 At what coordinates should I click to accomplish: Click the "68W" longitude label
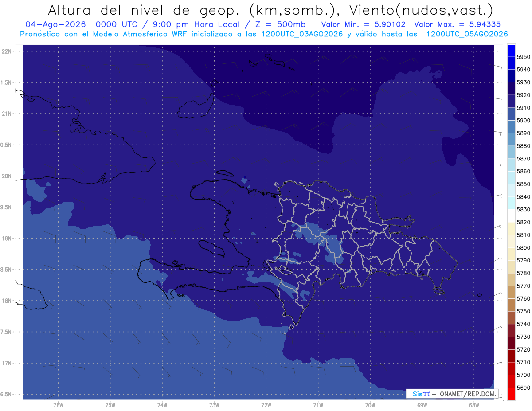(474, 406)
